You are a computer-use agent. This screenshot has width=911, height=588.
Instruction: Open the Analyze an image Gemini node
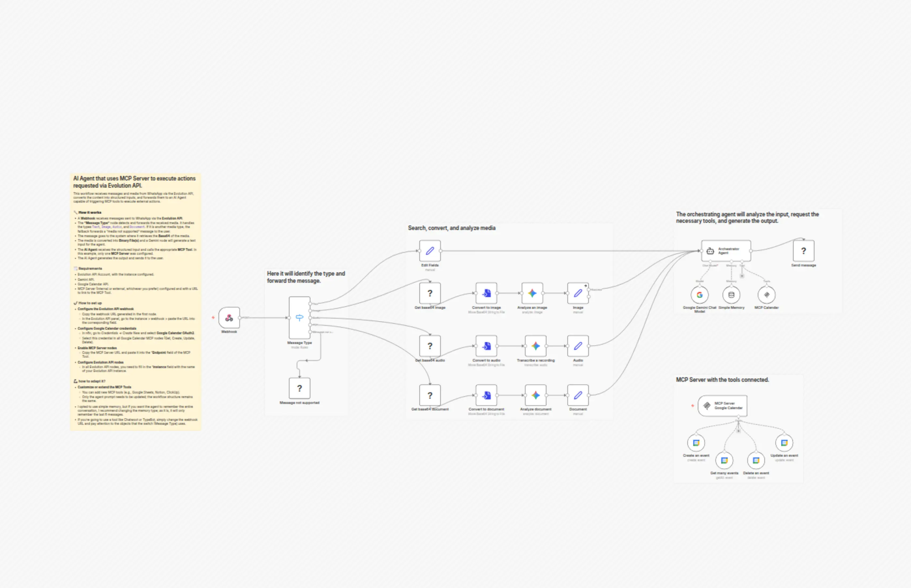click(x=532, y=293)
